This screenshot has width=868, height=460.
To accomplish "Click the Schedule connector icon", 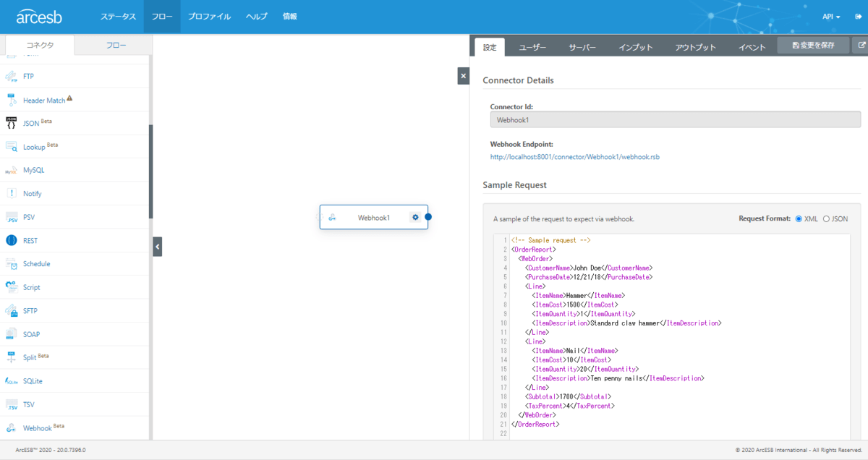I will [12, 264].
